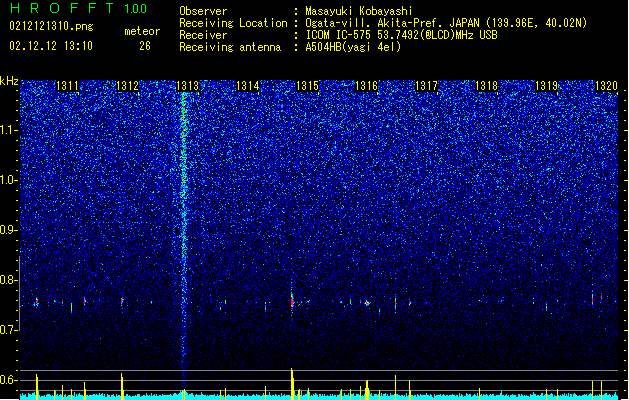This screenshot has height=400, width=629.
Task: Click the meteor count 26
Action: click(x=145, y=46)
